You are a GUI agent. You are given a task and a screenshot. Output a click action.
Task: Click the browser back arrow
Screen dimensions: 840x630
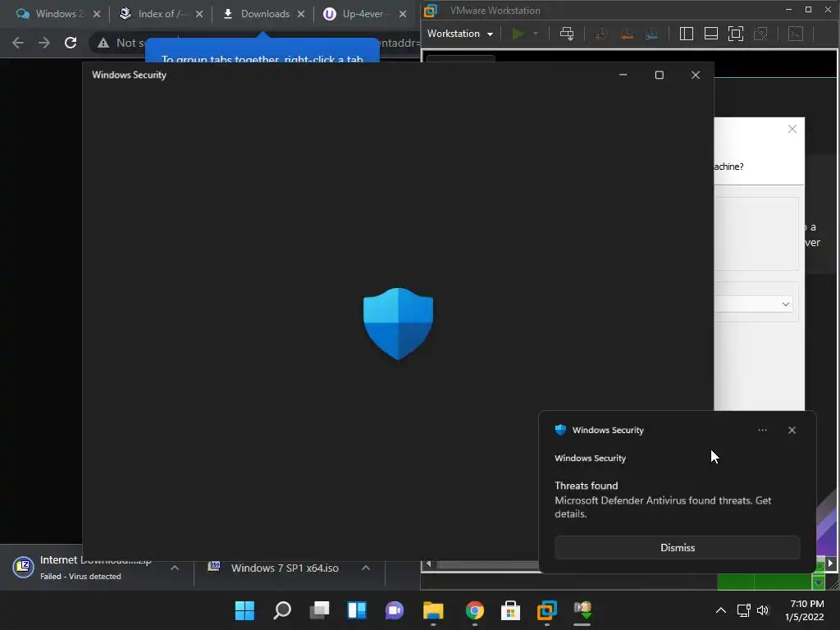pos(18,43)
